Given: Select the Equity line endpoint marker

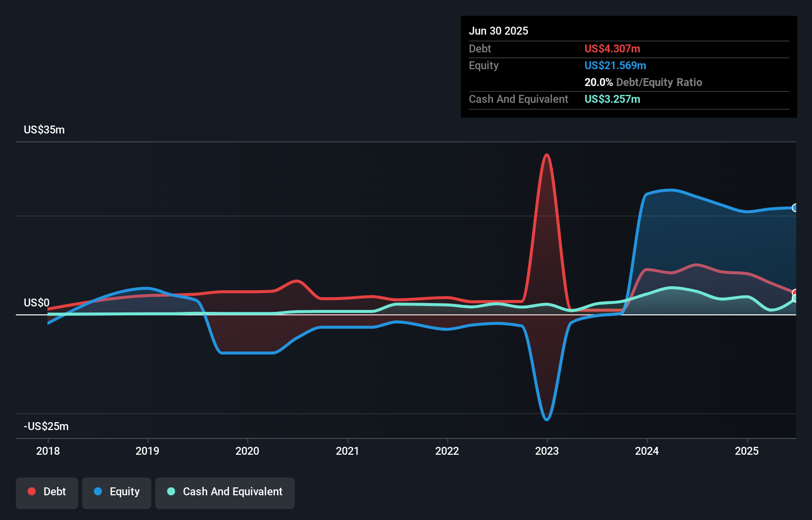Looking at the screenshot, I should coord(794,208).
